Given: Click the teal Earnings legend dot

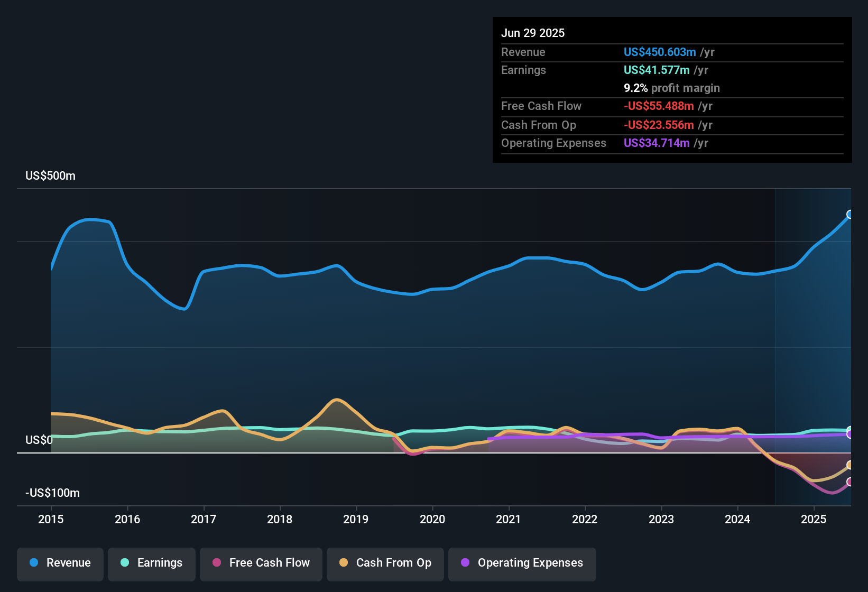Looking at the screenshot, I should click(125, 562).
